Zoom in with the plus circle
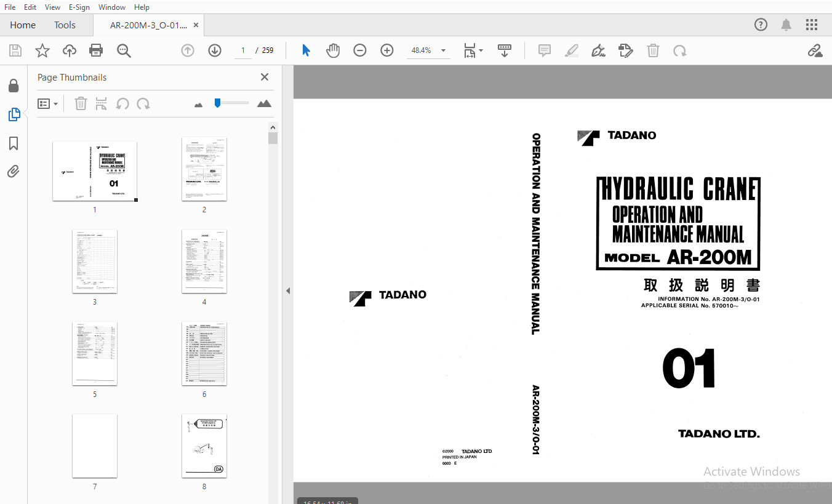The width and height of the screenshot is (832, 504). [x=387, y=50]
